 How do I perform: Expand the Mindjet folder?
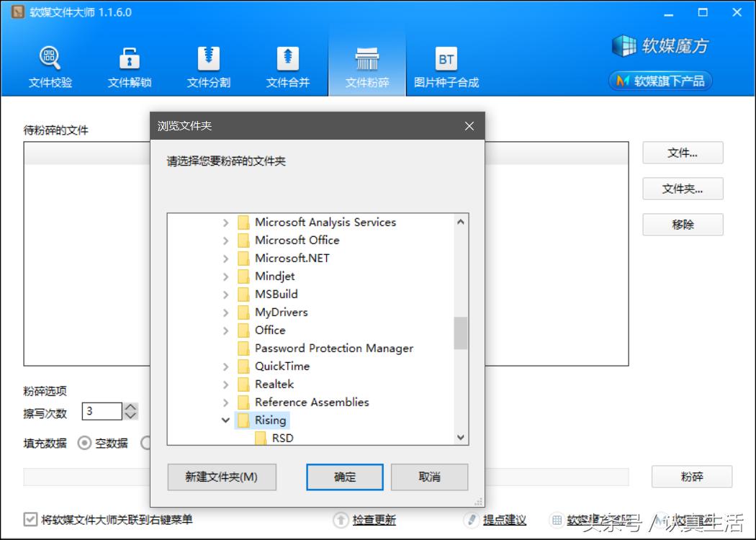[225, 276]
